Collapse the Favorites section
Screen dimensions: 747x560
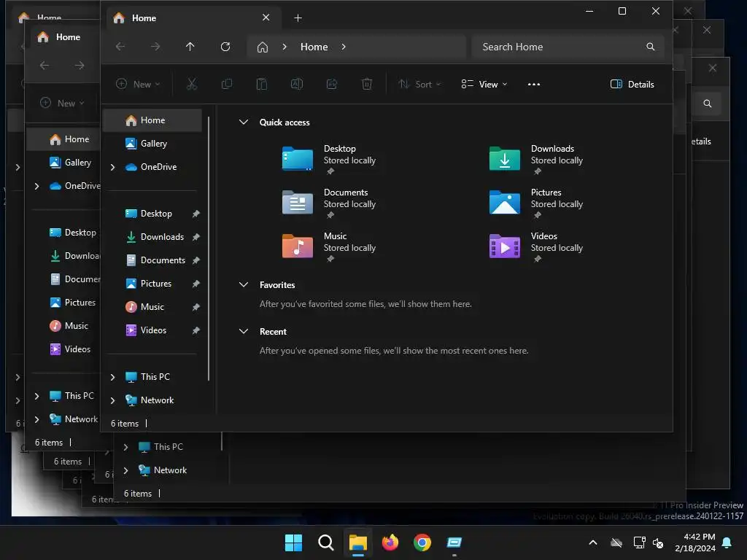244,285
